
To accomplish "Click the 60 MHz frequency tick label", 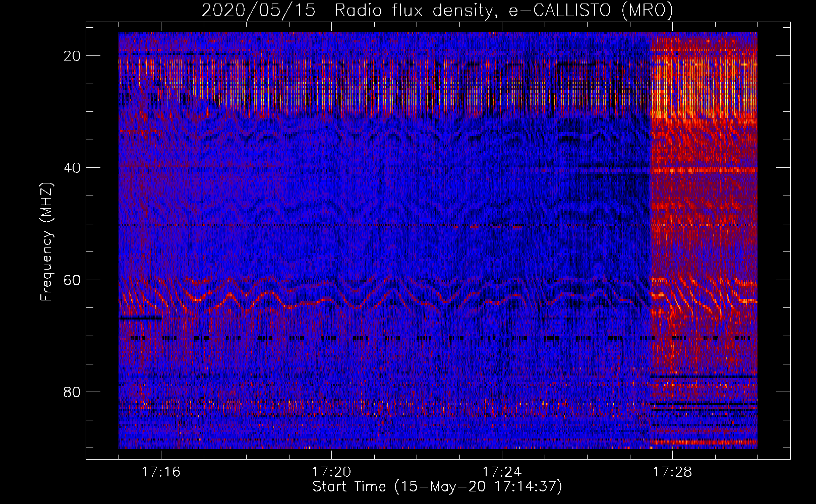I will click(72, 280).
